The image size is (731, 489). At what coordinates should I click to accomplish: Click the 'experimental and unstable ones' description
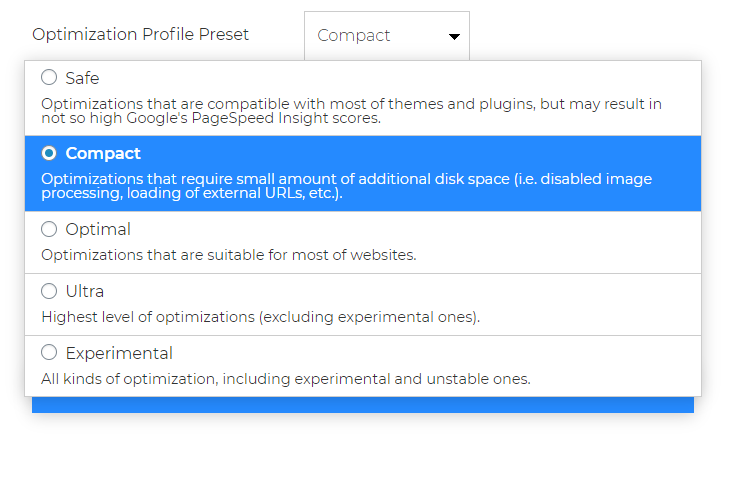pyautogui.click(x=286, y=379)
